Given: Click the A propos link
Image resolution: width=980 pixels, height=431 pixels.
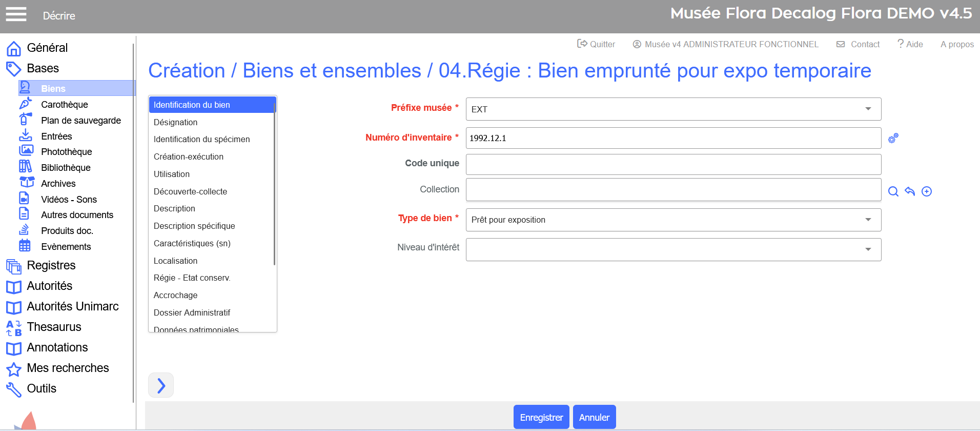Looking at the screenshot, I should pos(957,44).
